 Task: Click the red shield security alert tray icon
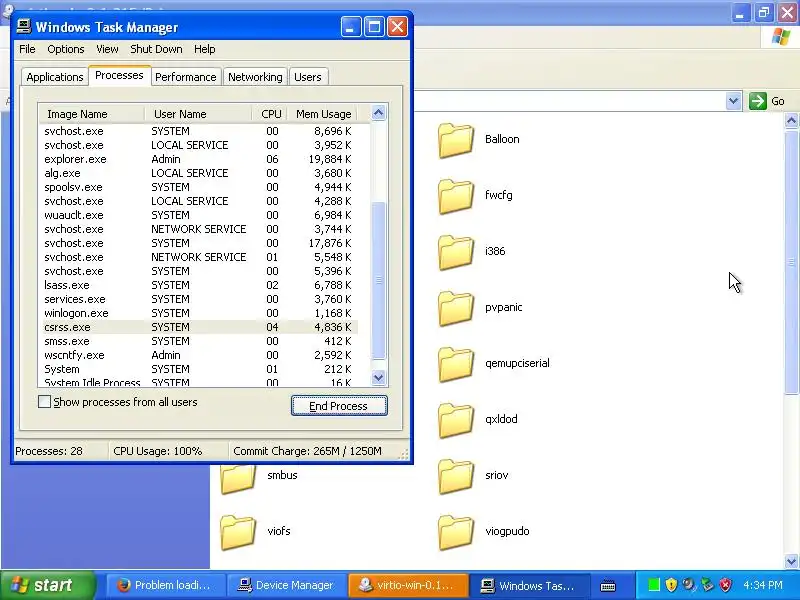pyautogui.click(x=725, y=585)
